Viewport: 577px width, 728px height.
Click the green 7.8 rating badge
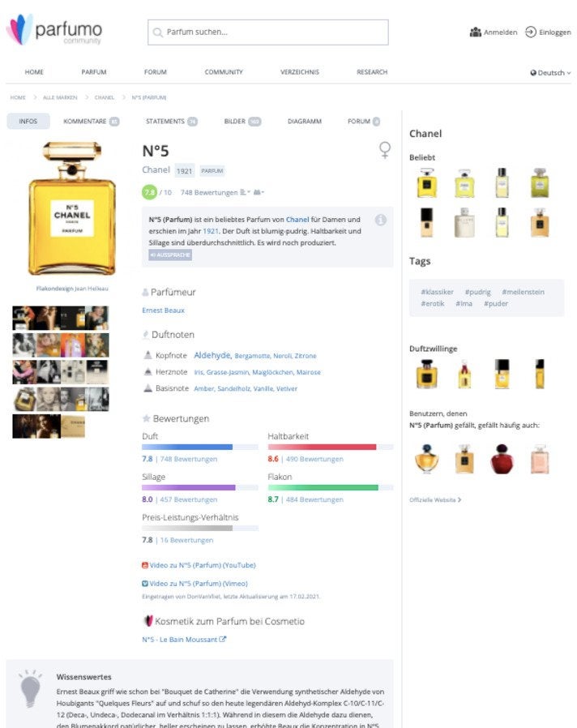149,192
